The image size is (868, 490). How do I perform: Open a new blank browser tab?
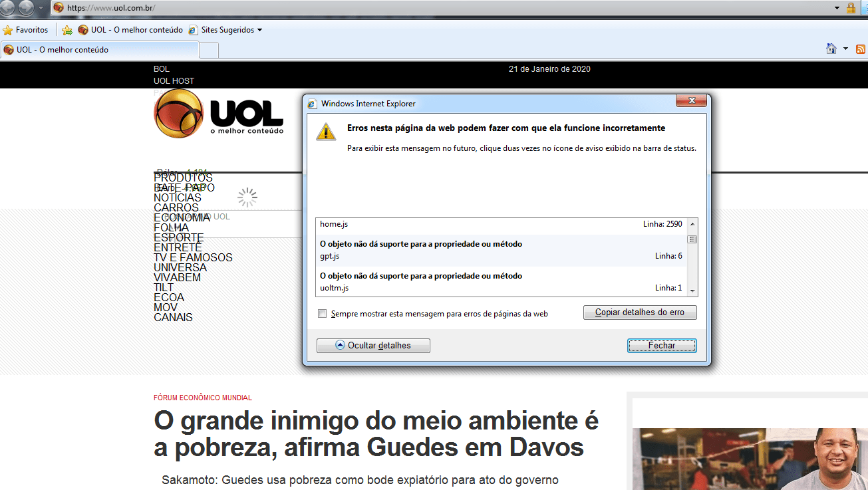pyautogui.click(x=209, y=50)
